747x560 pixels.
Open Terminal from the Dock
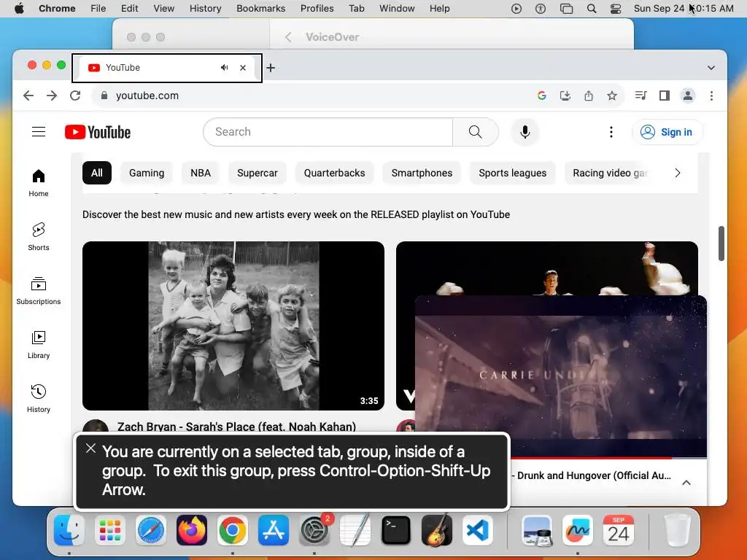point(396,530)
